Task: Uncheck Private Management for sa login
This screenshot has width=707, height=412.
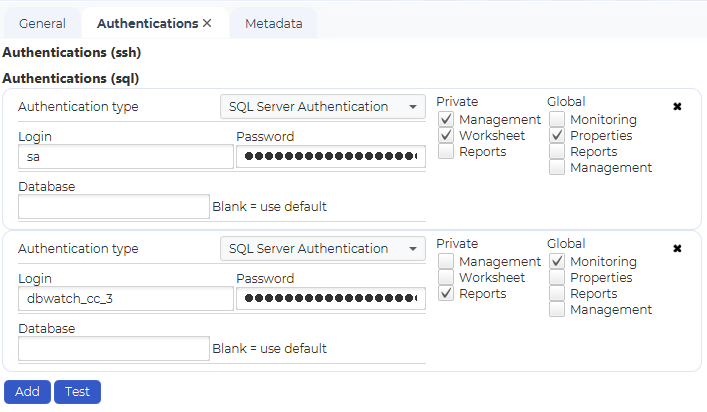Action: tap(446, 120)
